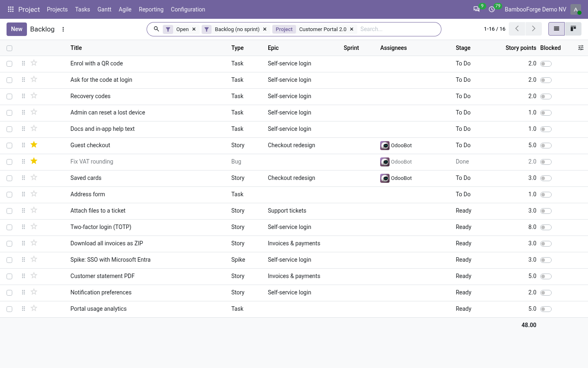Open the apps grid menu icon
The height and width of the screenshot is (368, 588).
[x=11, y=9]
